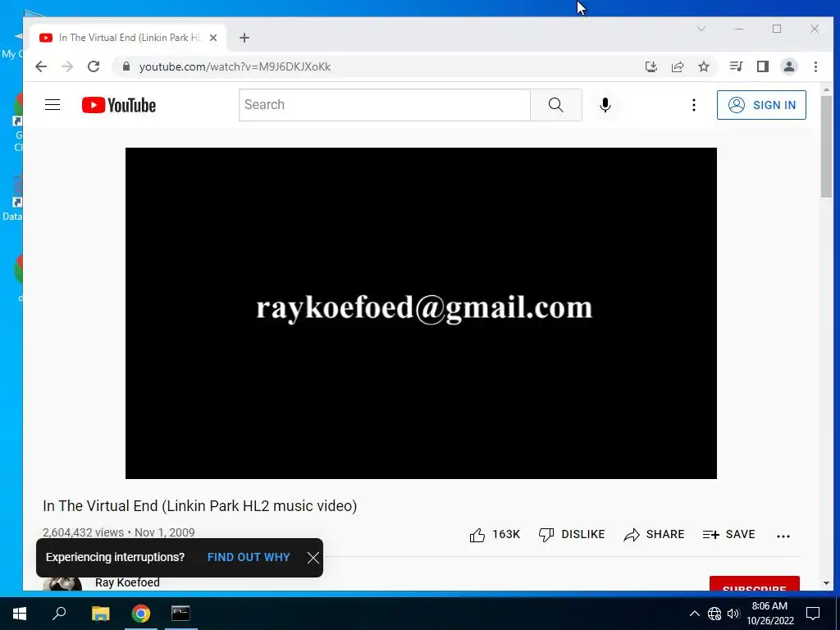Save video to playlist with SAVE
The height and width of the screenshot is (630, 840).
(x=728, y=535)
